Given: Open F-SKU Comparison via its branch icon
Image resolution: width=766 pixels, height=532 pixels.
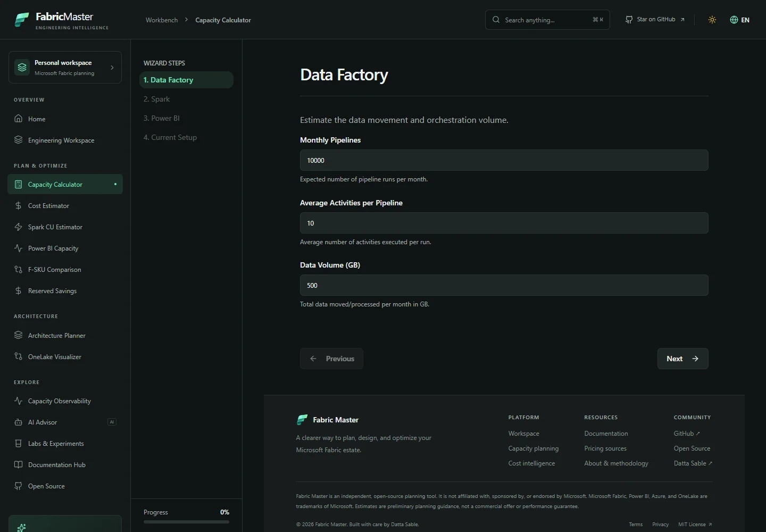Looking at the screenshot, I should (x=19, y=269).
